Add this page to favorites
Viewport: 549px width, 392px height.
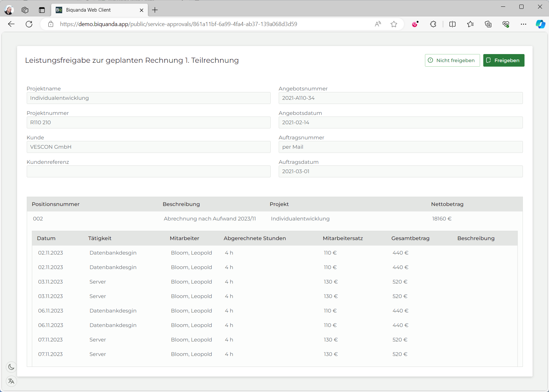[x=394, y=24]
